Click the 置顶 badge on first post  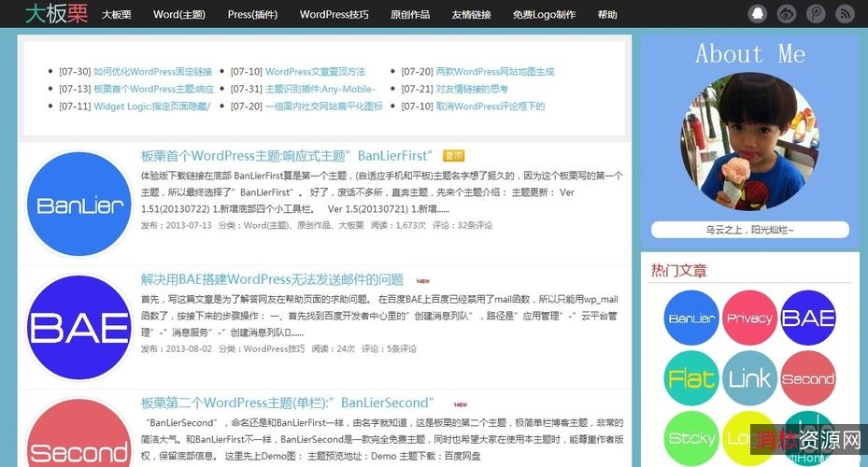pyautogui.click(x=453, y=156)
